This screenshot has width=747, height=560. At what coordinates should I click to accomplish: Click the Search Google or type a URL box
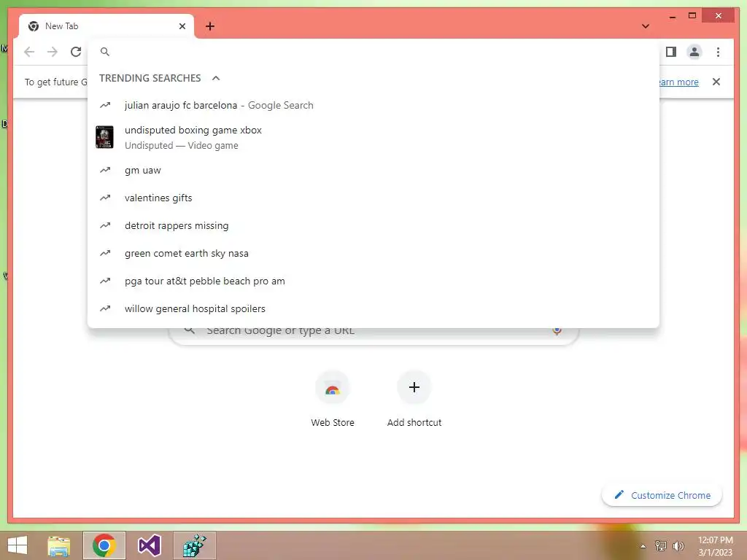pyautogui.click(x=374, y=335)
